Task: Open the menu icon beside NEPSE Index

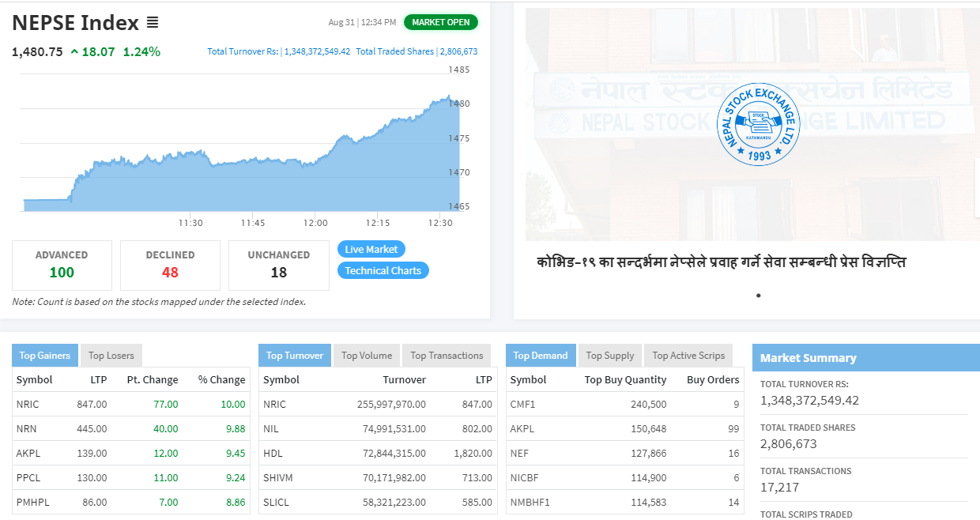Action: [153, 23]
